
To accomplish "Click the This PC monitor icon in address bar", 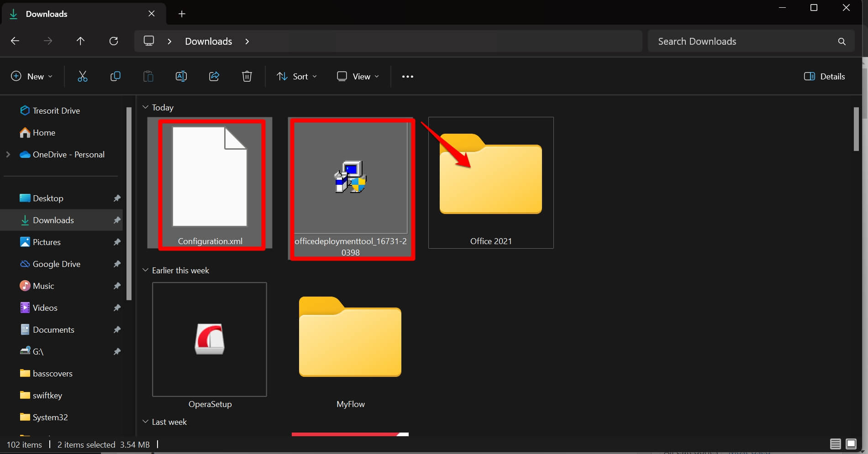I will (149, 41).
